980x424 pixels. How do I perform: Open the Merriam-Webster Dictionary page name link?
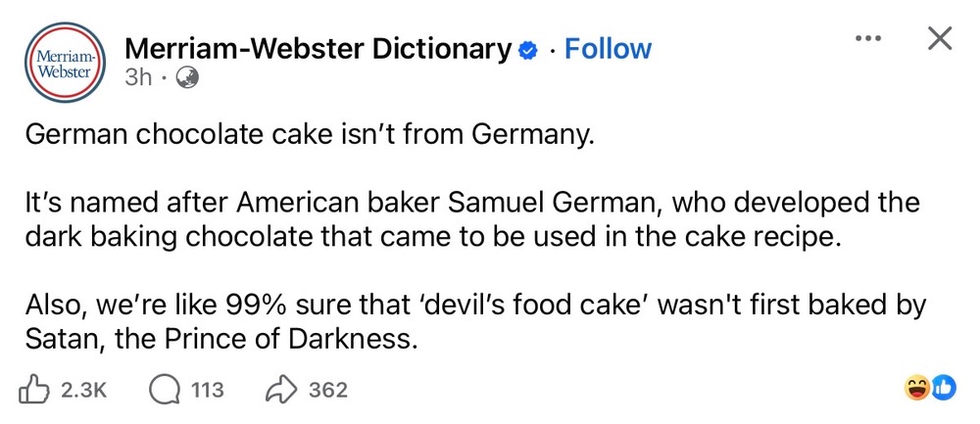(319, 49)
